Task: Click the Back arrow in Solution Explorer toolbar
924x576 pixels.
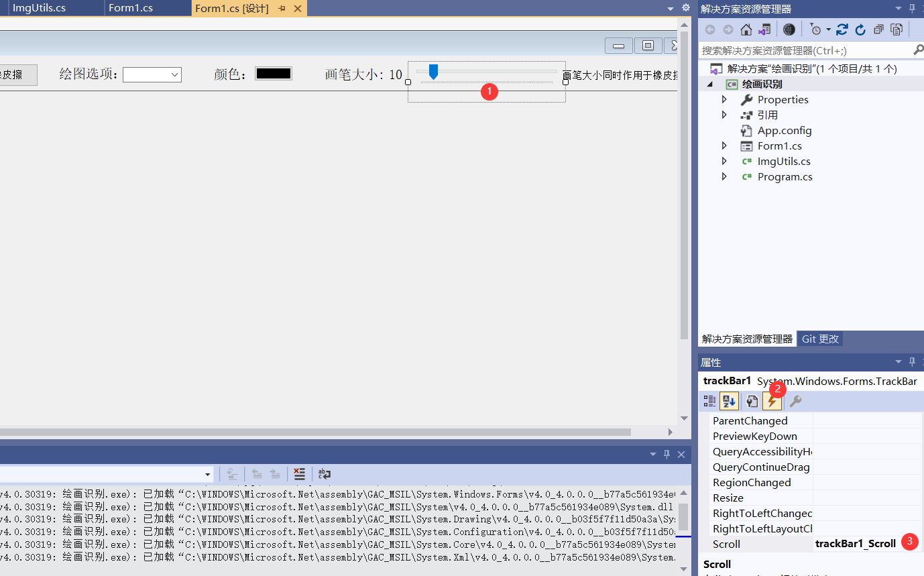Action: click(x=710, y=30)
